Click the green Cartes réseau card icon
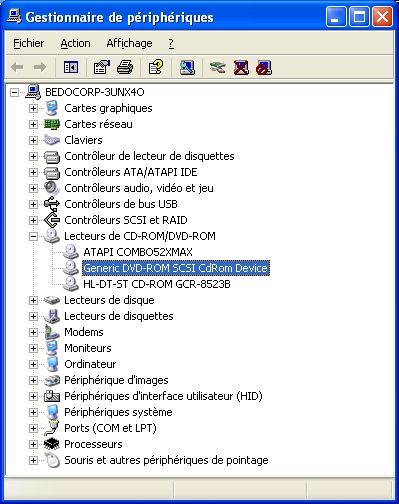399x504 pixels. click(x=52, y=124)
